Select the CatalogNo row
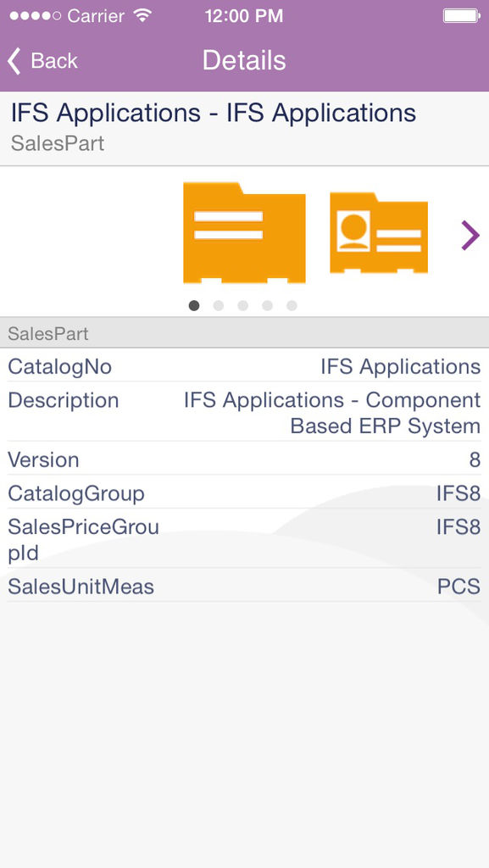The width and height of the screenshot is (489, 868). [244, 366]
